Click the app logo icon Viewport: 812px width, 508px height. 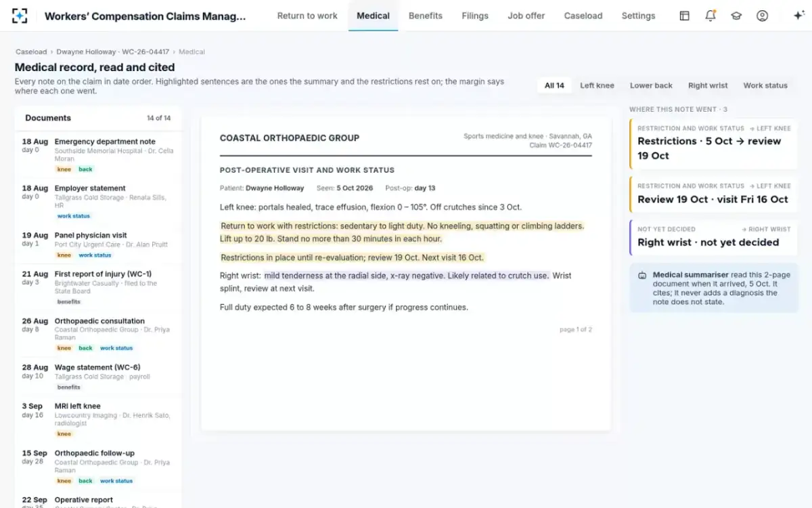20,16
